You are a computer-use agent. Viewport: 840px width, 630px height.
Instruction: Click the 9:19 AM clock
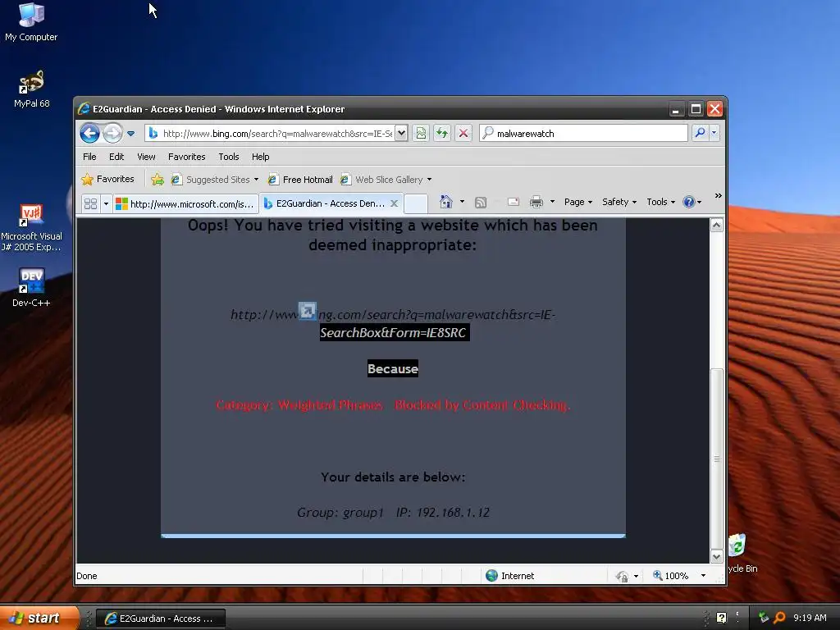click(810, 618)
